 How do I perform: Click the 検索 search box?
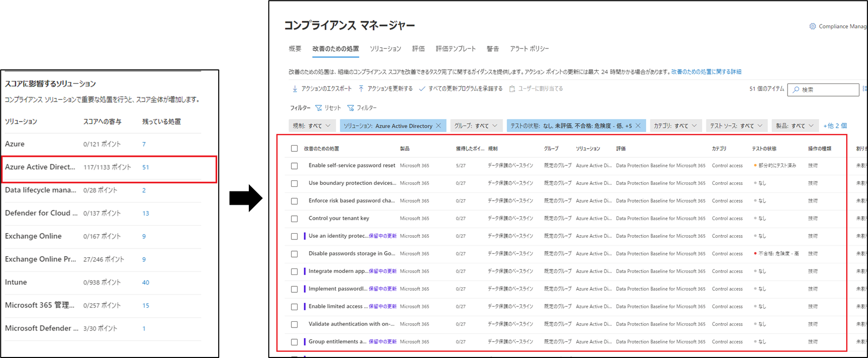click(x=823, y=90)
